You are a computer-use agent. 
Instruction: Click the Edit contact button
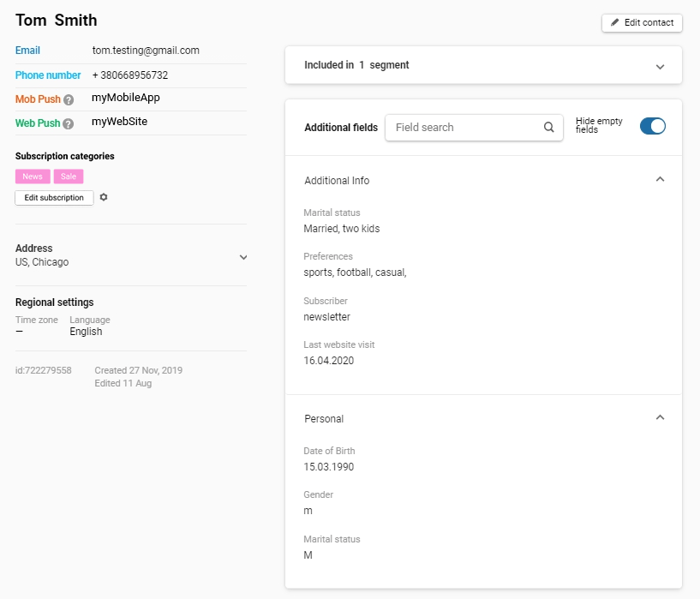click(x=642, y=22)
